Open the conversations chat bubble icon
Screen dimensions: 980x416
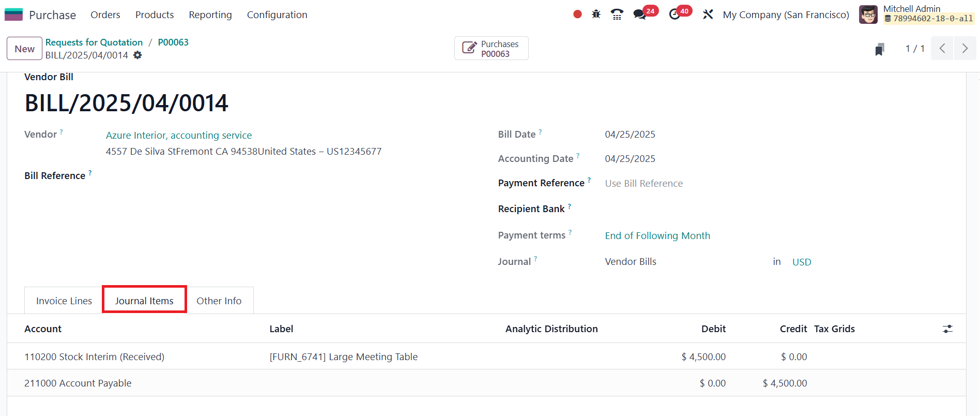click(640, 14)
